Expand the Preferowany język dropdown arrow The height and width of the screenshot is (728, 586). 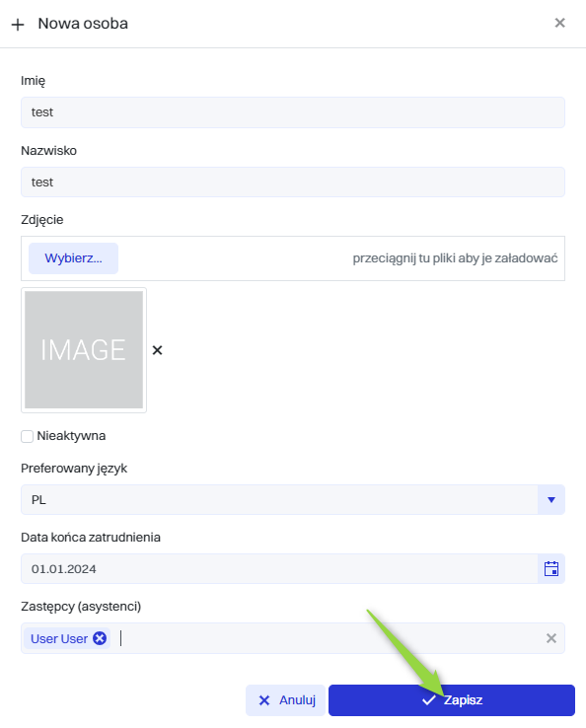coord(551,499)
